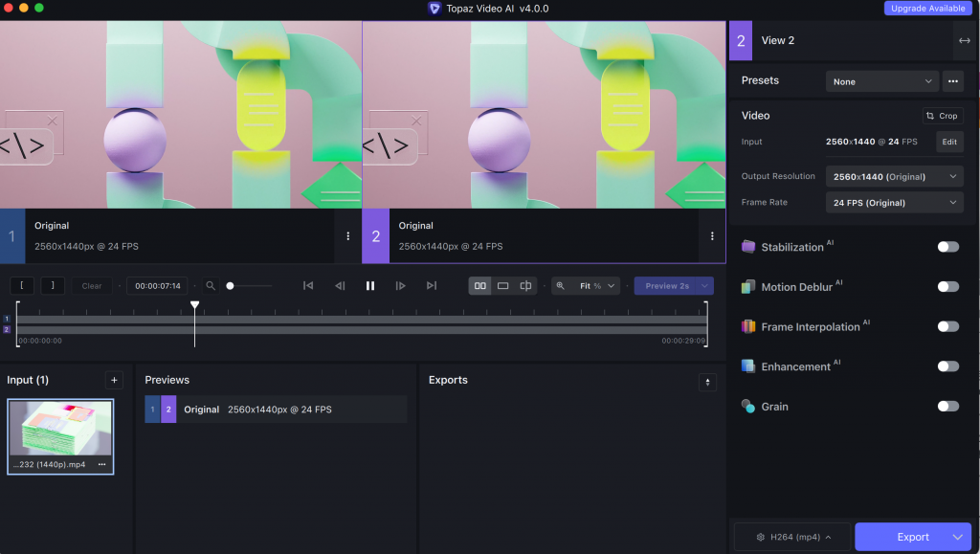The image size is (980, 554).
Task: Turn on Frame Interpolation AI
Action: (x=947, y=325)
